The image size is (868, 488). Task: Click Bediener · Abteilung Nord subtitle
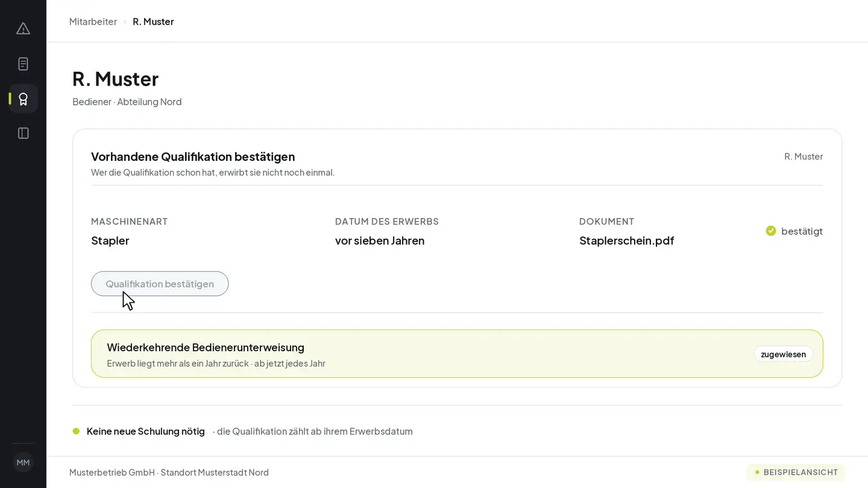tap(127, 102)
